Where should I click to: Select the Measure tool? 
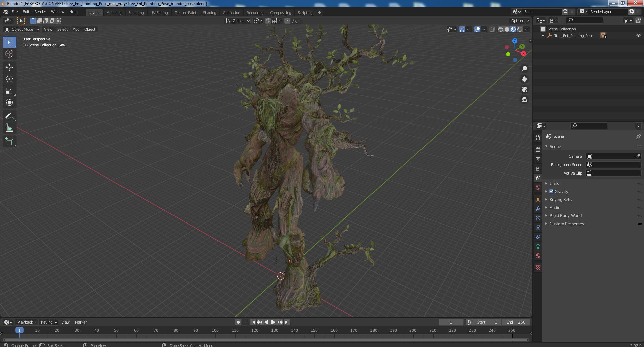(x=9, y=128)
